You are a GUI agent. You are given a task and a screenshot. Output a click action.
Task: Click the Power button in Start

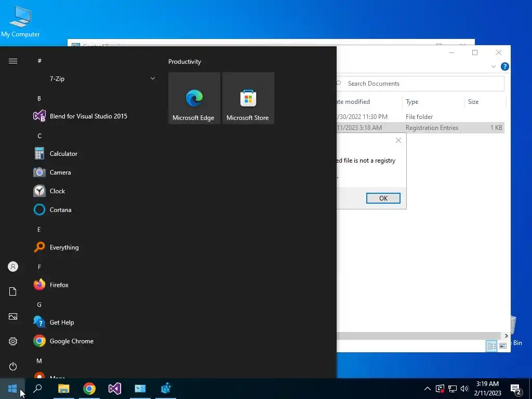(x=13, y=366)
